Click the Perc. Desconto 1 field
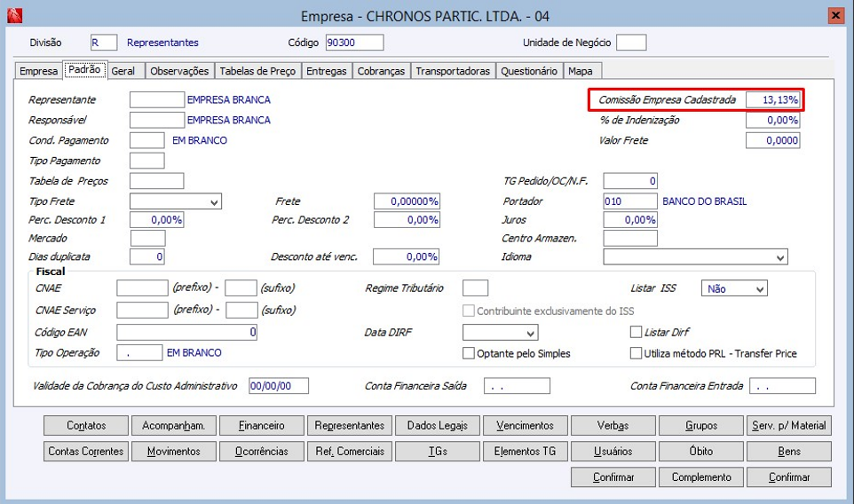 (x=157, y=220)
